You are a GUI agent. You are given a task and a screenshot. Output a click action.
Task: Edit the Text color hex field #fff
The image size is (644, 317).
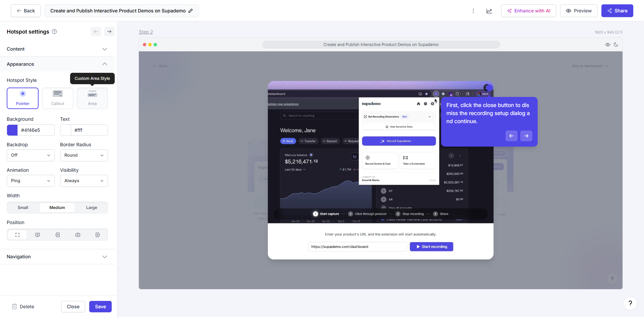tap(90, 130)
